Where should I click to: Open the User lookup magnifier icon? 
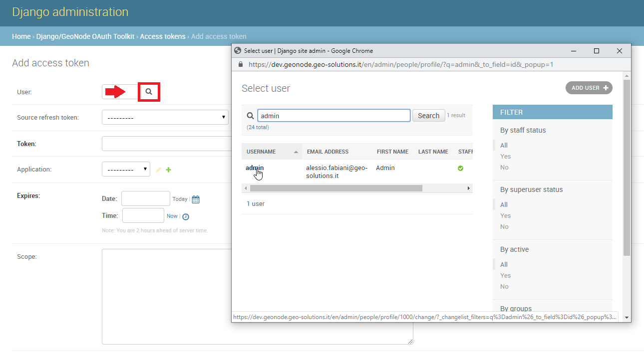[x=149, y=92]
